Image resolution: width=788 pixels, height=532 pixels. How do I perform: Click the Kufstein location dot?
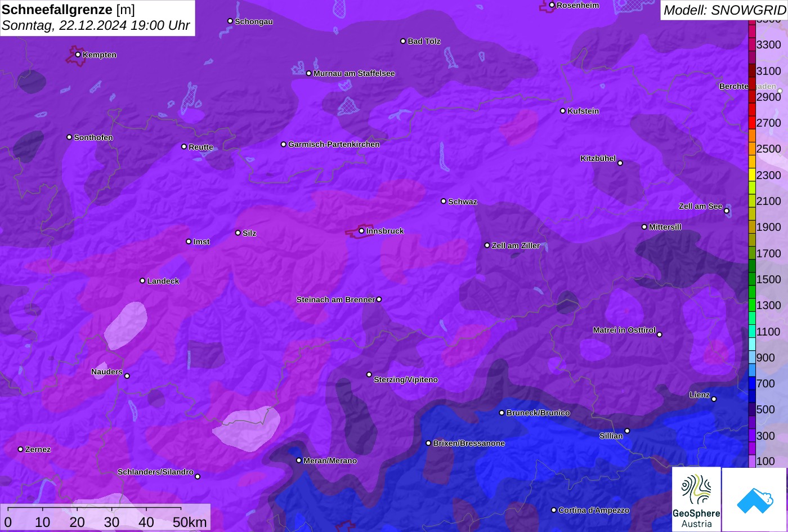pos(562,111)
